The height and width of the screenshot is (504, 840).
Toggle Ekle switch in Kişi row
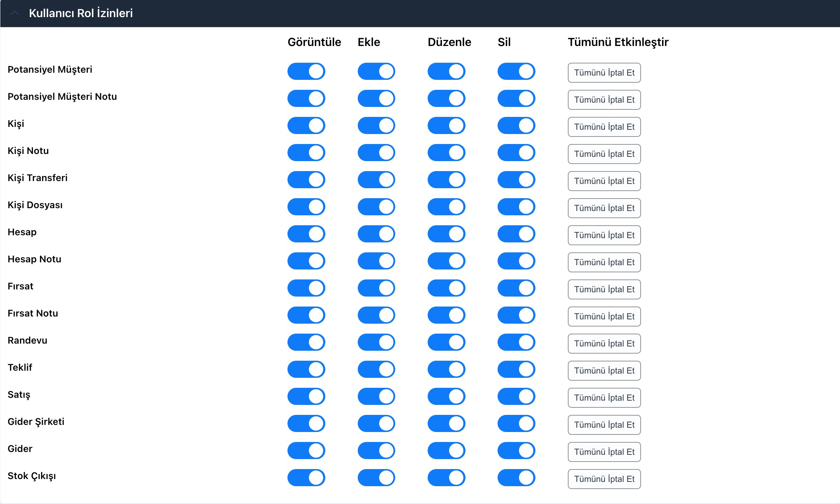click(x=376, y=125)
